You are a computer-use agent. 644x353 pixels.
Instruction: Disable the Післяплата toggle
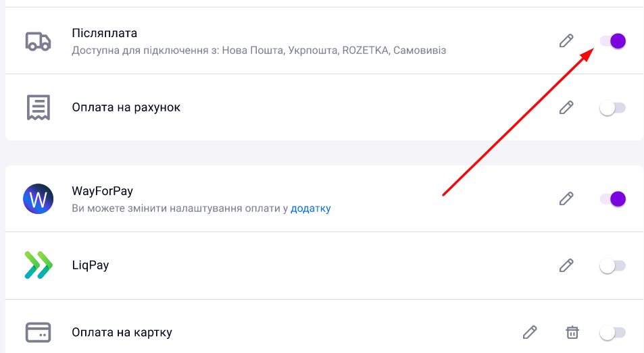(x=613, y=41)
